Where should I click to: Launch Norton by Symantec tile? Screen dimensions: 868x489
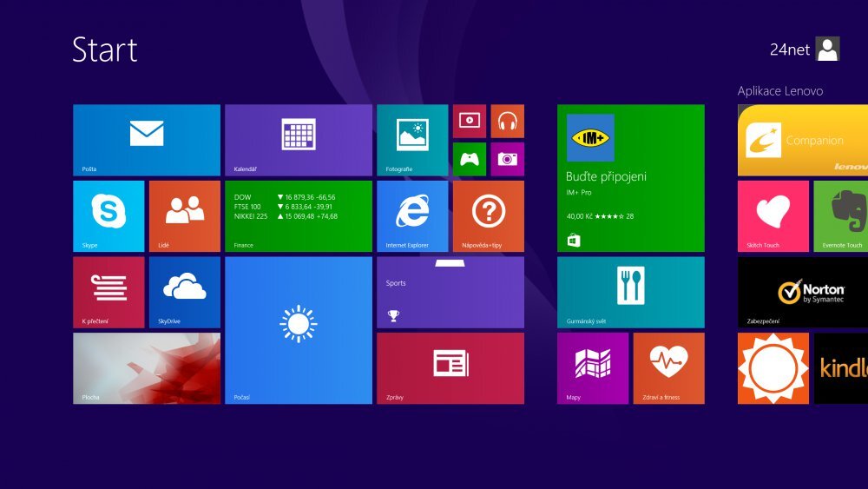pyautogui.click(x=802, y=292)
